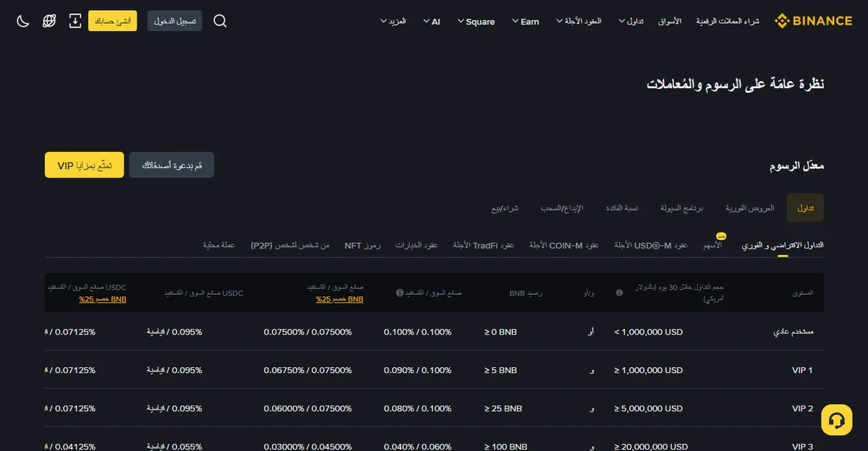Click info icon beside 30-day trading volume
Viewport: 868px width, 451px height.
coord(619,293)
